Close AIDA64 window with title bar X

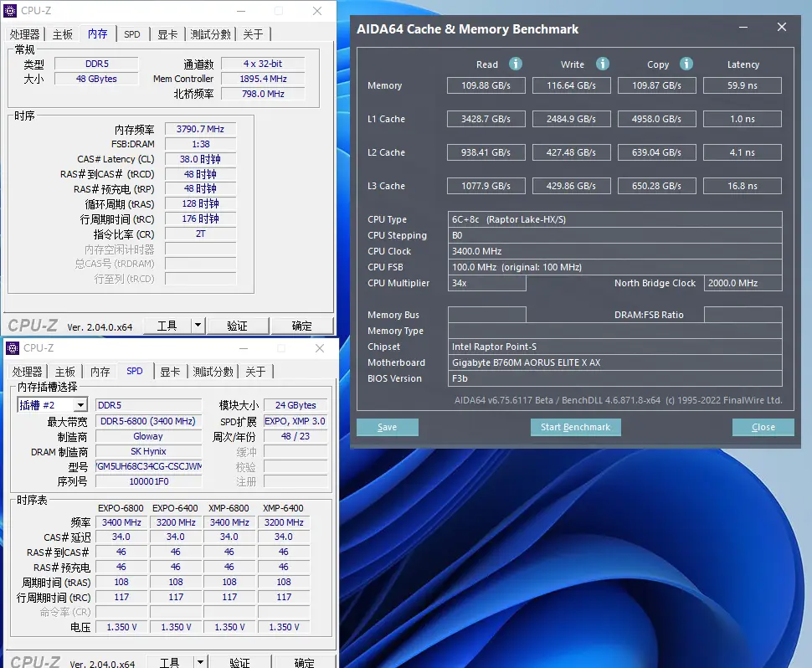coord(782,27)
